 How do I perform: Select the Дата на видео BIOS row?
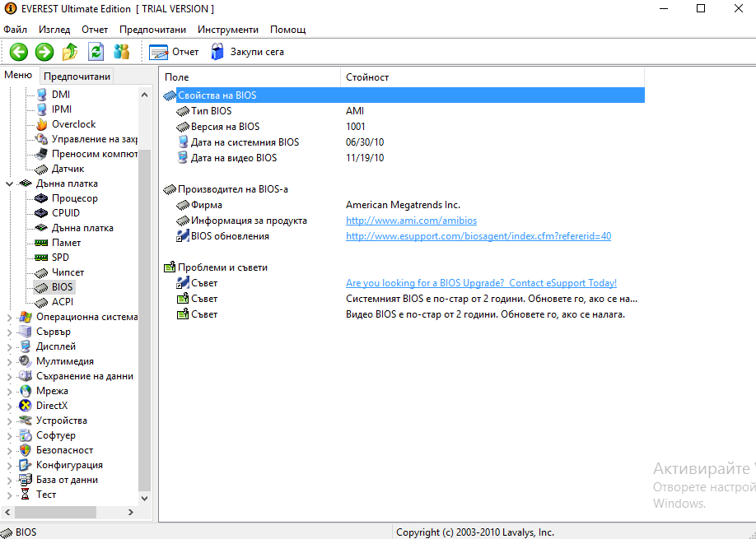point(404,158)
